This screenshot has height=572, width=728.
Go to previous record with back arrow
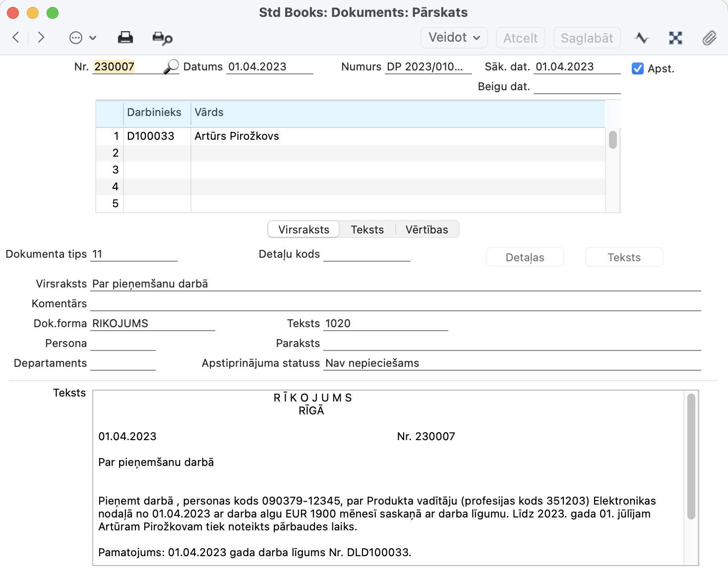pyautogui.click(x=16, y=37)
